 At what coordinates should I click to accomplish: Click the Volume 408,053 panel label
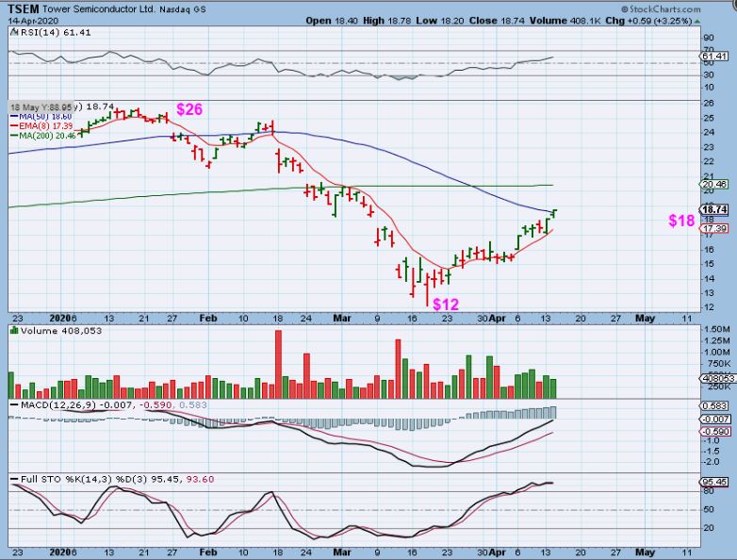pos(61,331)
